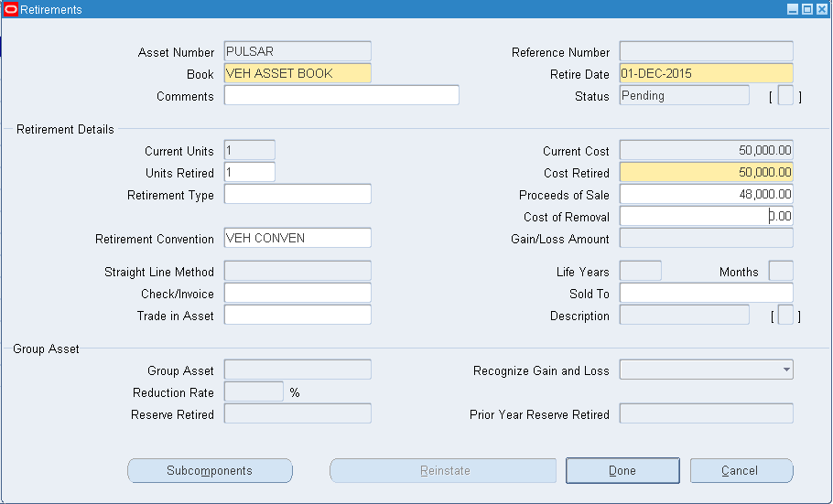Click the Sold To field

click(x=706, y=293)
